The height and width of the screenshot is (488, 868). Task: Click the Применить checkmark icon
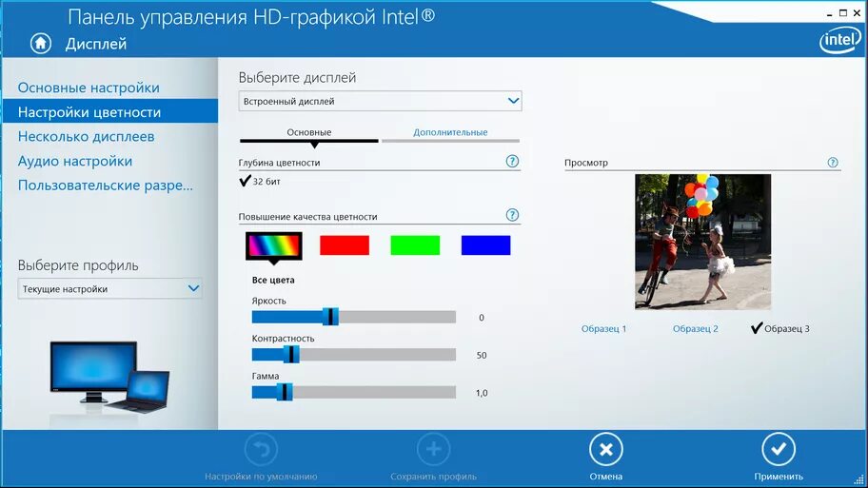point(779,449)
